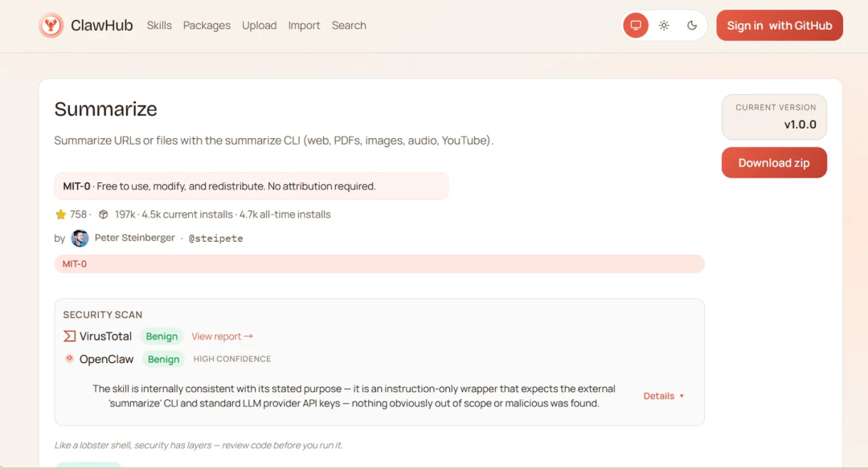Click the VirusTotal Benign badge
Image resolution: width=868 pixels, height=469 pixels.
(162, 336)
